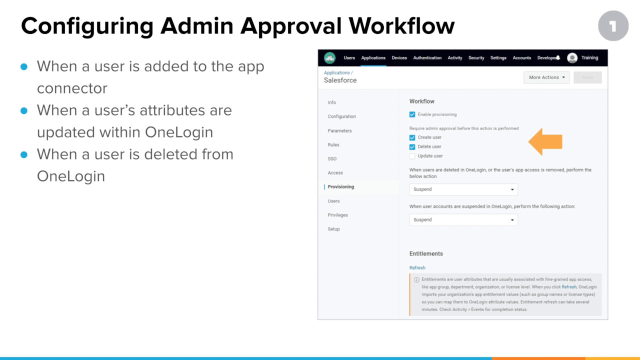
Task: Check the Update user checkbox
Action: coord(412,156)
